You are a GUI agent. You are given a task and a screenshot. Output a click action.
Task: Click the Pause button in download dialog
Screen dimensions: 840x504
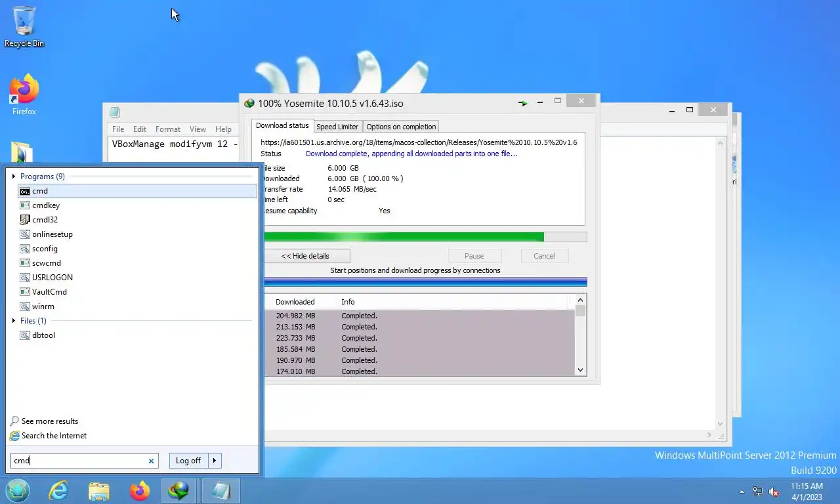(474, 256)
